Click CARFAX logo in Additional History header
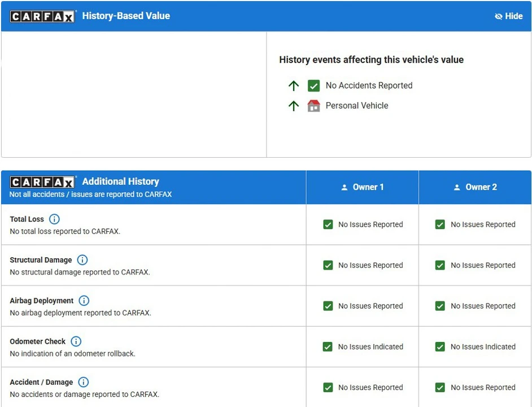This screenshot has width=532, height=407. 42,182
